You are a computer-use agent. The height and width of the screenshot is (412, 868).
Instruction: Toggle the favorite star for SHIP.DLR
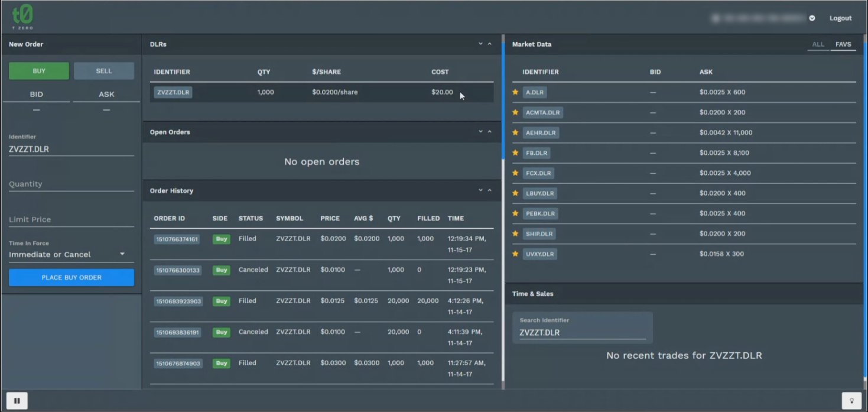pos(515,233)
